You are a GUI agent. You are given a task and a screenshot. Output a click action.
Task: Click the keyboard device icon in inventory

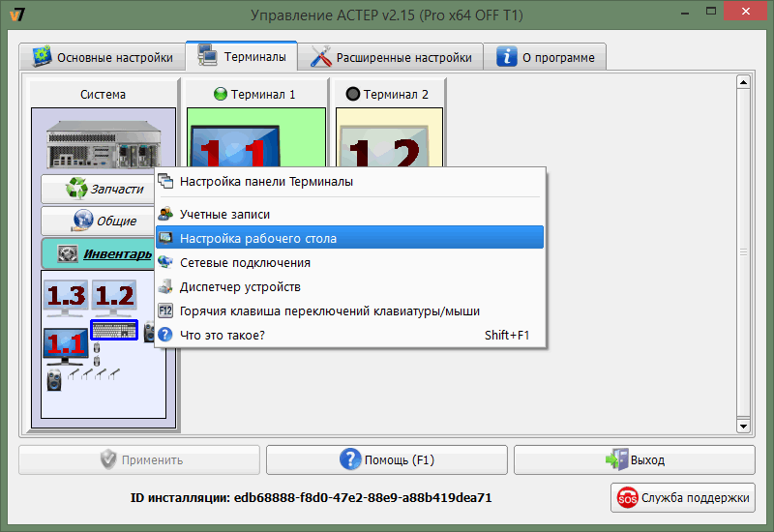(x=114, y=331)
